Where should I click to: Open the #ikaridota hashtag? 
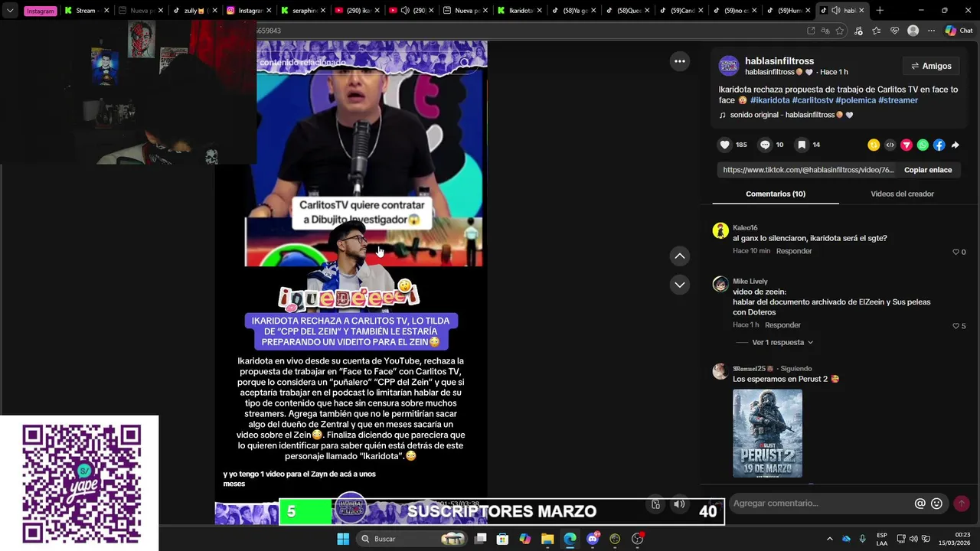coord(769,100)
